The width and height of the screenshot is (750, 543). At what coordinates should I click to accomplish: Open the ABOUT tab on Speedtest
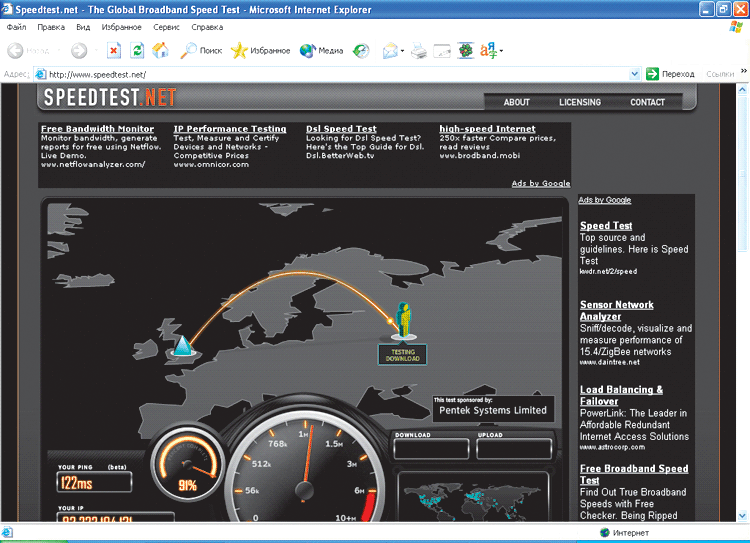tap(517, 102)
